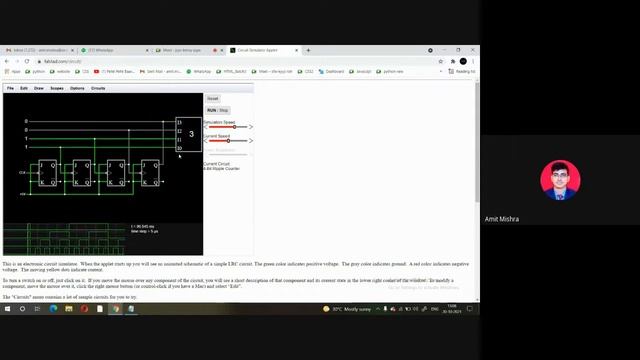This screenshot has width=640, height=360.
Task: Open the Dashboard bookmark
Action: [331, 71]
